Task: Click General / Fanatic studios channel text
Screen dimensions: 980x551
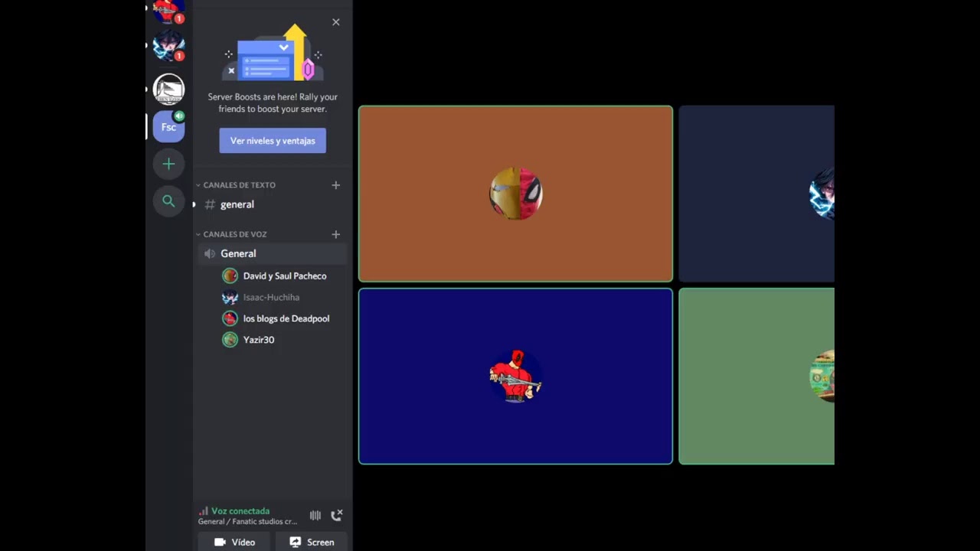Action: pos(247,522)
